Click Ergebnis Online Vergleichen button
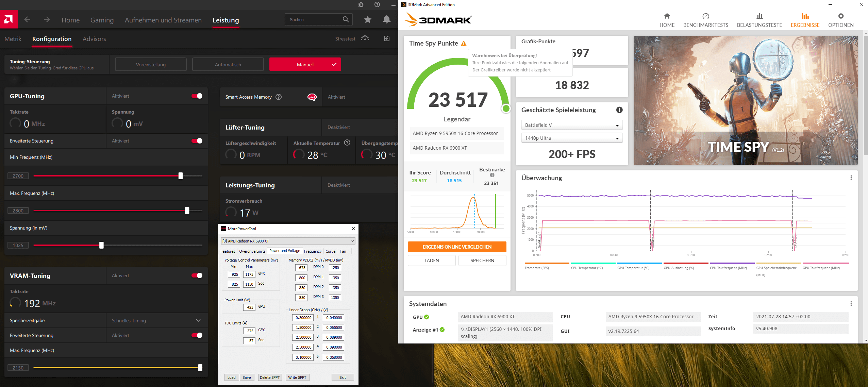Image resolution: width=868 pixels, height=387 pixels. click(457, 247)
